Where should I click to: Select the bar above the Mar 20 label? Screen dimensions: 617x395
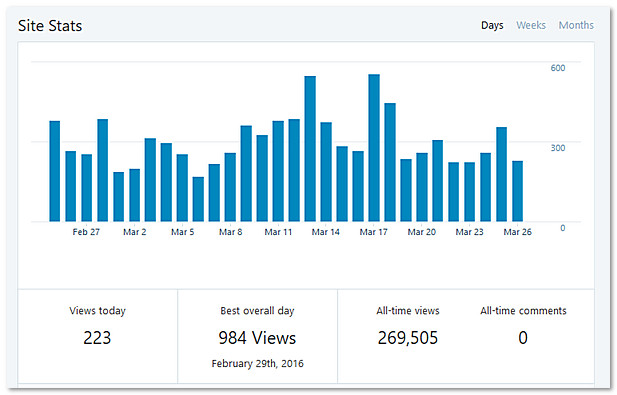(x=422, y=187)
